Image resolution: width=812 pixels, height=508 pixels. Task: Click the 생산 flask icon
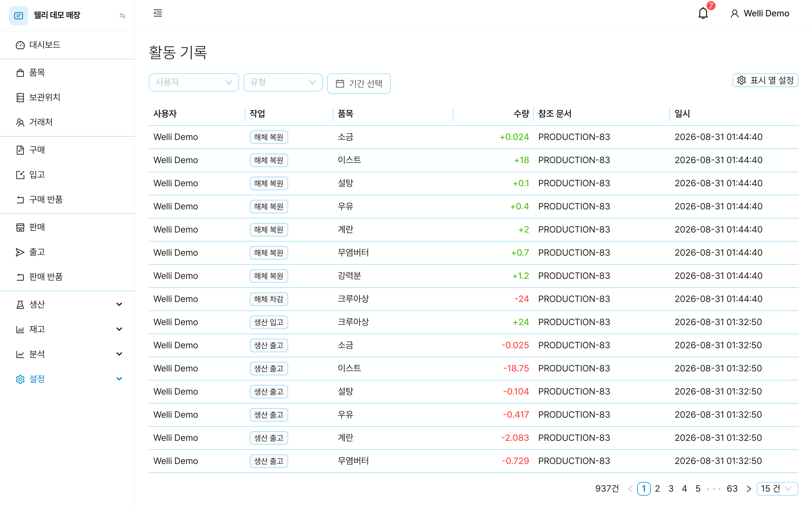[20, 305]
